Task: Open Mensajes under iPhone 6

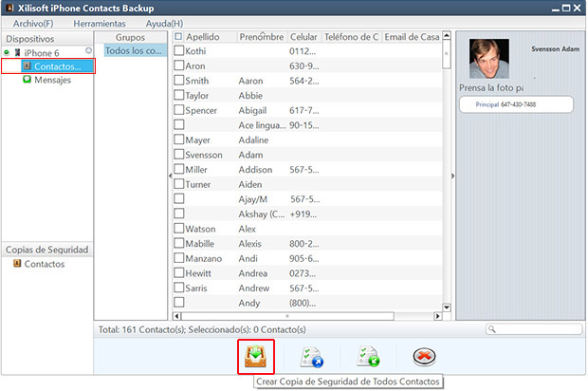Action: (52, 80)
